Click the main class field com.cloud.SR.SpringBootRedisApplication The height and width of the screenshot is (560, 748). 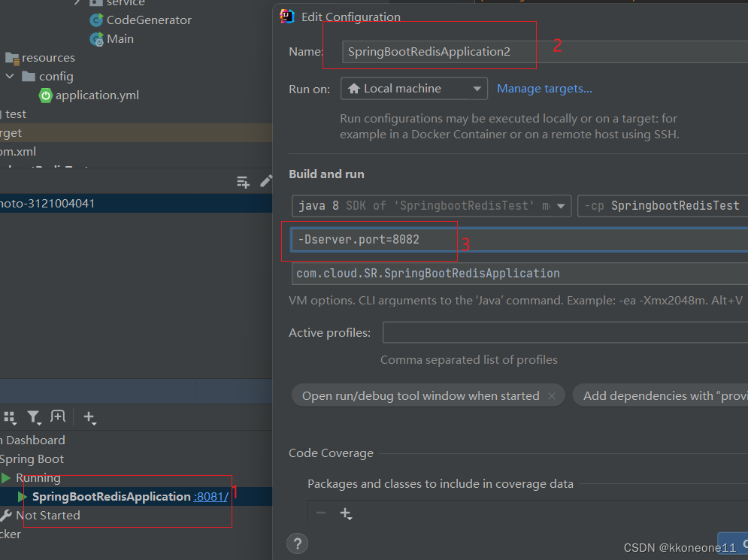pos(519,274)
